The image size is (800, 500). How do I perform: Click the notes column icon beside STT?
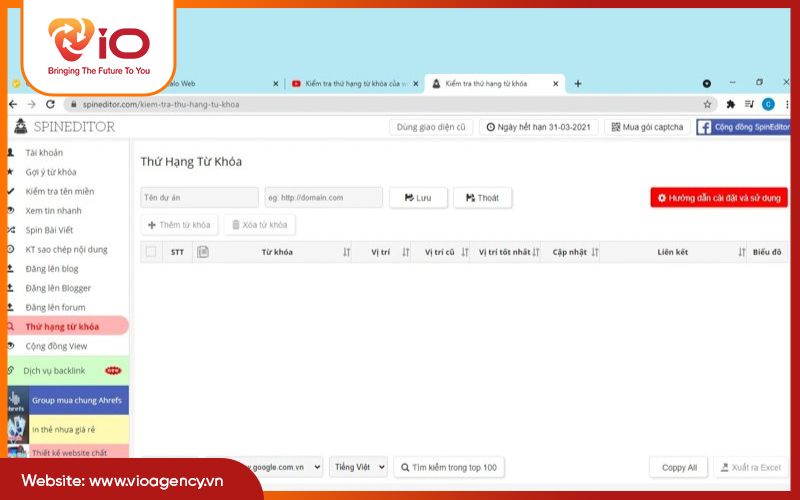point(203,252)
